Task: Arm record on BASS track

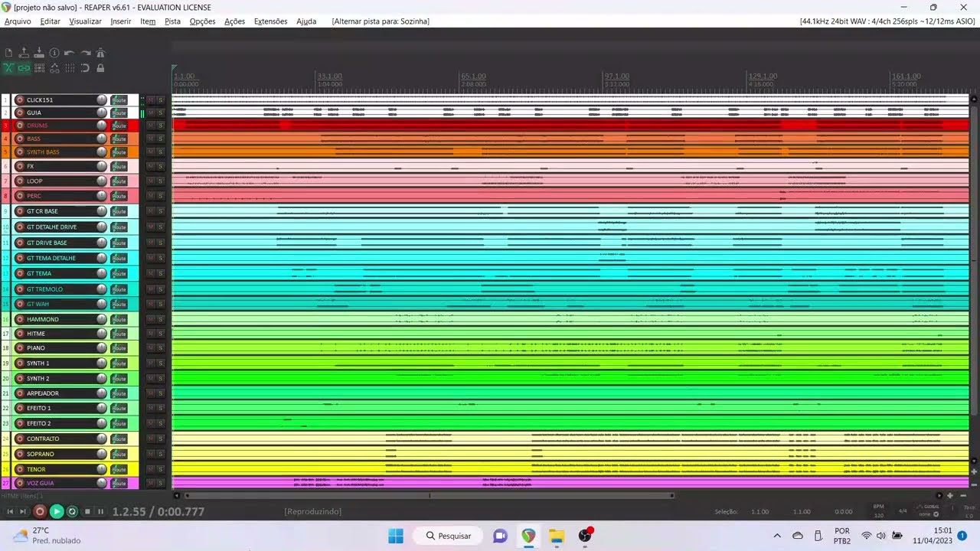Action: 20,139
